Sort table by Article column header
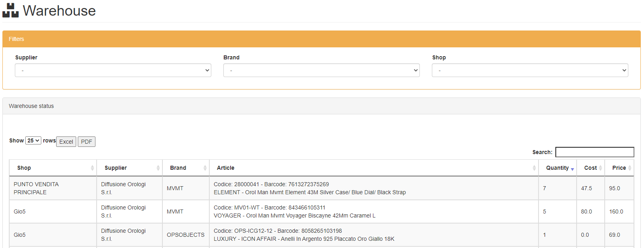 (x=374, y=168)
